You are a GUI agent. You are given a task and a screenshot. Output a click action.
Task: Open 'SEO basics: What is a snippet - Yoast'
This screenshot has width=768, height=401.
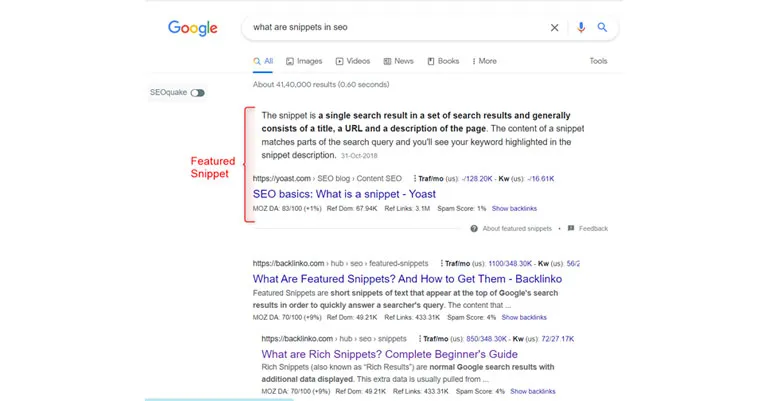click(344, 194)
